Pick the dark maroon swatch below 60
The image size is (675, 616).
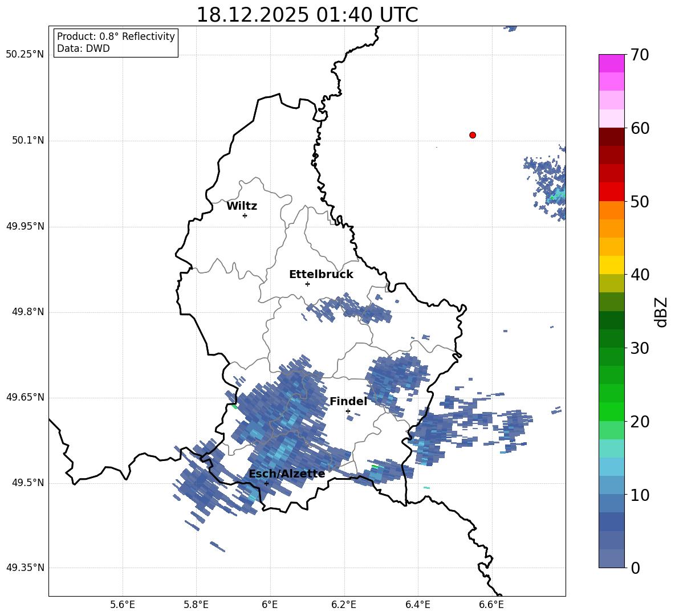point(611,137)
